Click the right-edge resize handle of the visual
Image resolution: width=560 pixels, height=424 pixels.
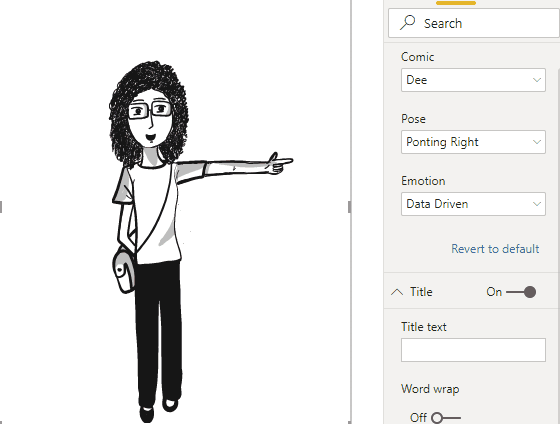(350, 207)
